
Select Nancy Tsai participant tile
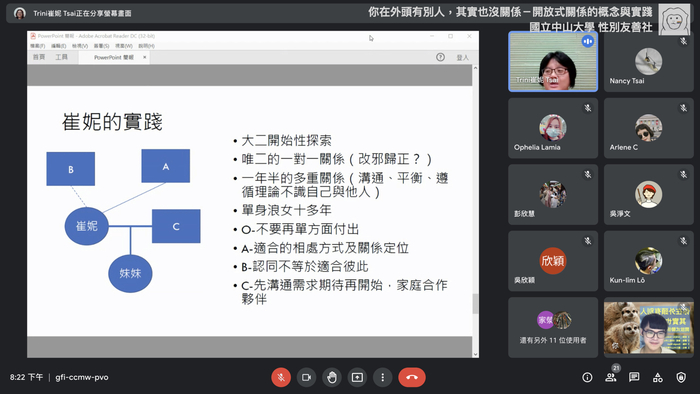pyautogui.click(x=649, y=62)
